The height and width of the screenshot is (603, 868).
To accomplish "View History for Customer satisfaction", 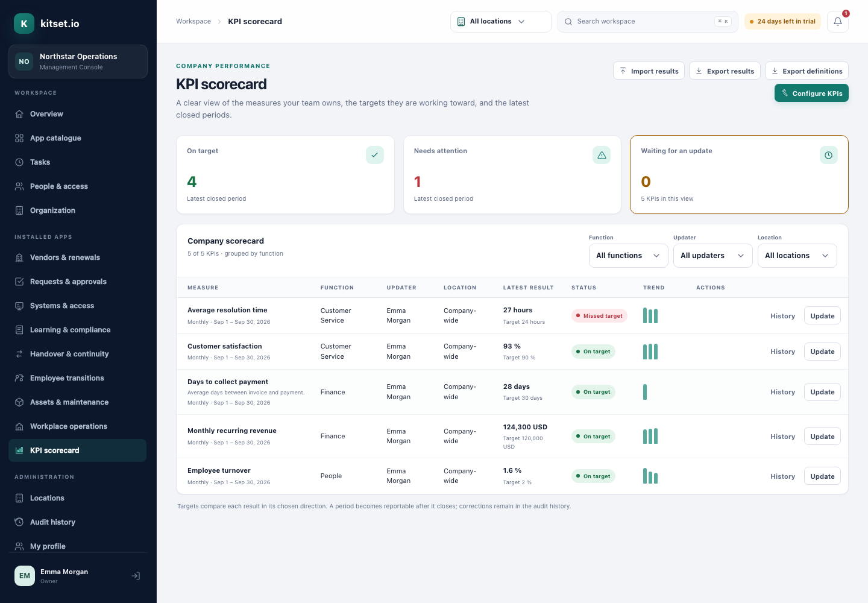I will click(x=782, y=352).
